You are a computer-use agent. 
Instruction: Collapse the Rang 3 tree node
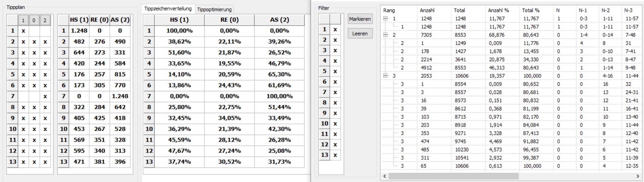[385, 76]
